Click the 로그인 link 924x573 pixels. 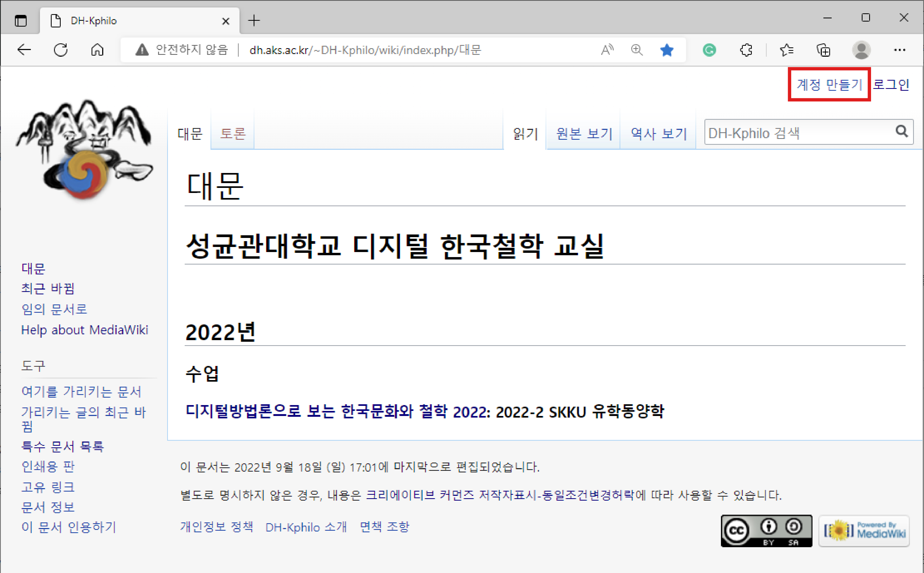(891, 85)
